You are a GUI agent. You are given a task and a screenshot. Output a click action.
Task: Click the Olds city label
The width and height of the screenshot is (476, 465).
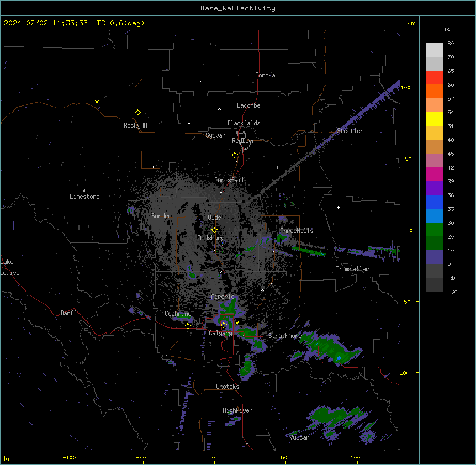[214, 218]
